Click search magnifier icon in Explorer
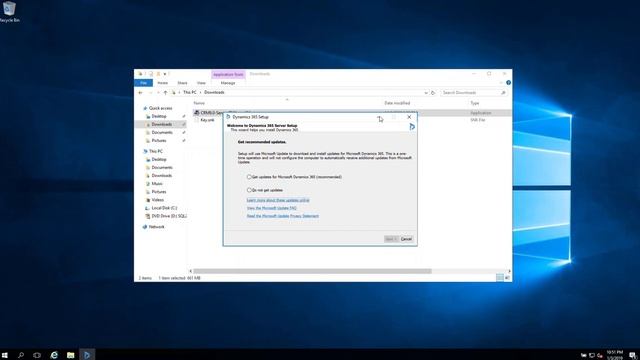Image resolution: width=640 pixels, height=360 pixels. (503, 93)
